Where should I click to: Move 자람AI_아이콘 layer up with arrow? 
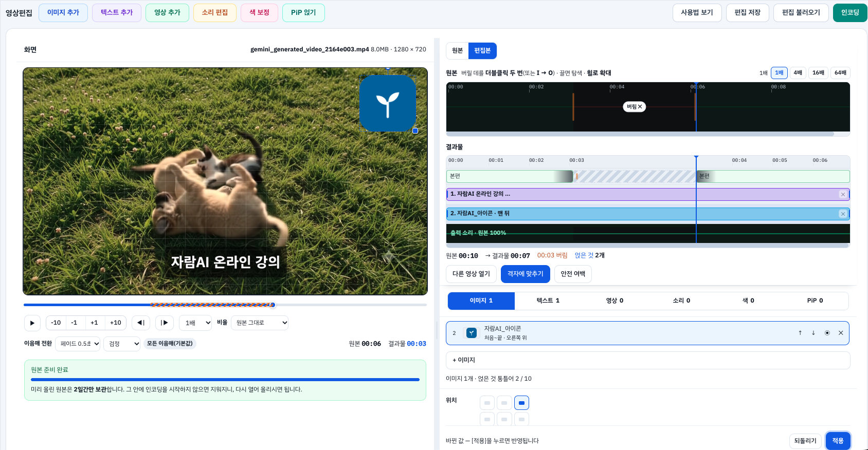point(800,333)
